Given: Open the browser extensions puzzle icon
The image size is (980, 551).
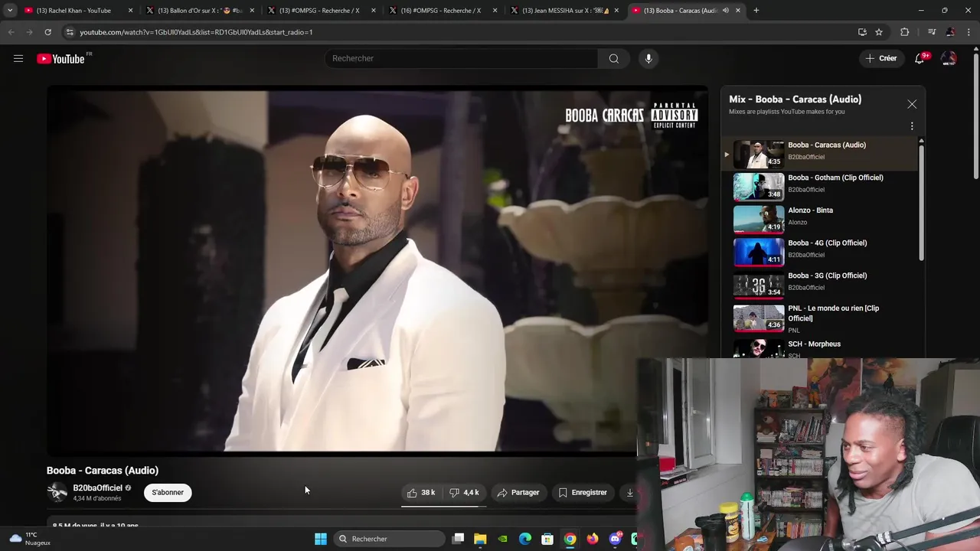Looking at the screenshot, I should [905, 32].
